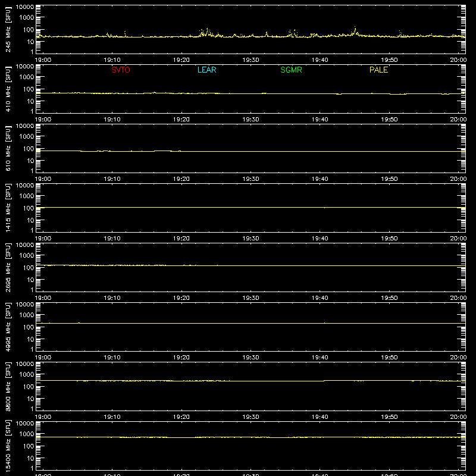Click the 1000 y-axis label of 410 MHz plot

point(27,77)
